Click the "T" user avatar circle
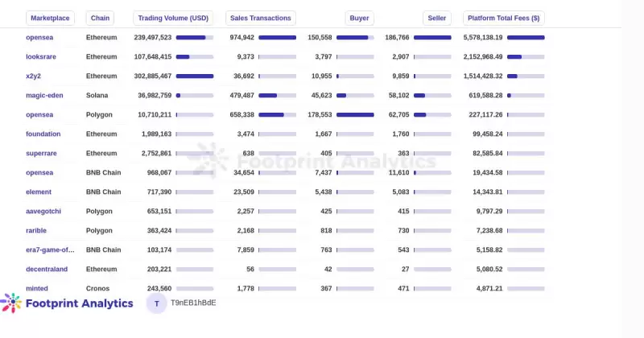This screenshot has width=644, height=338. (x=156, y=303)
